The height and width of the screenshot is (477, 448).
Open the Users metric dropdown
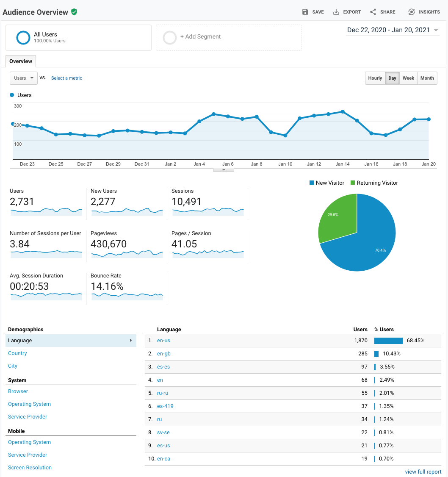[24, 78]
